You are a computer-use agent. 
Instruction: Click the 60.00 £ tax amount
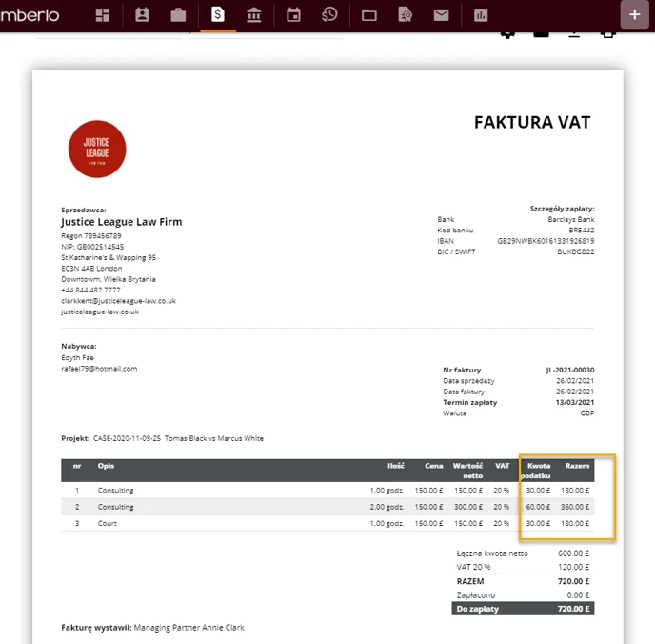coord(538,507)
